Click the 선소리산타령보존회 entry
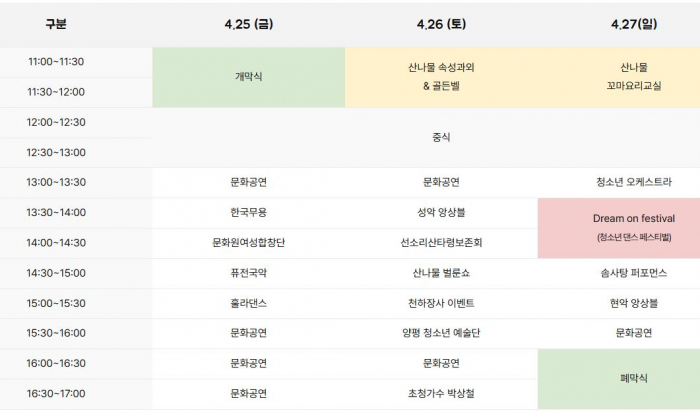 [x=441, y=242]
